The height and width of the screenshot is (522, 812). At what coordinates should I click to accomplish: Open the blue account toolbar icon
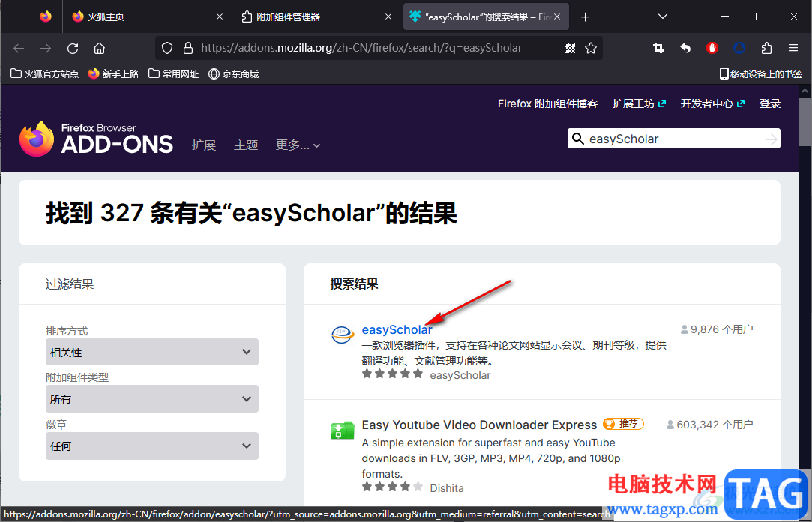point(739,48)
